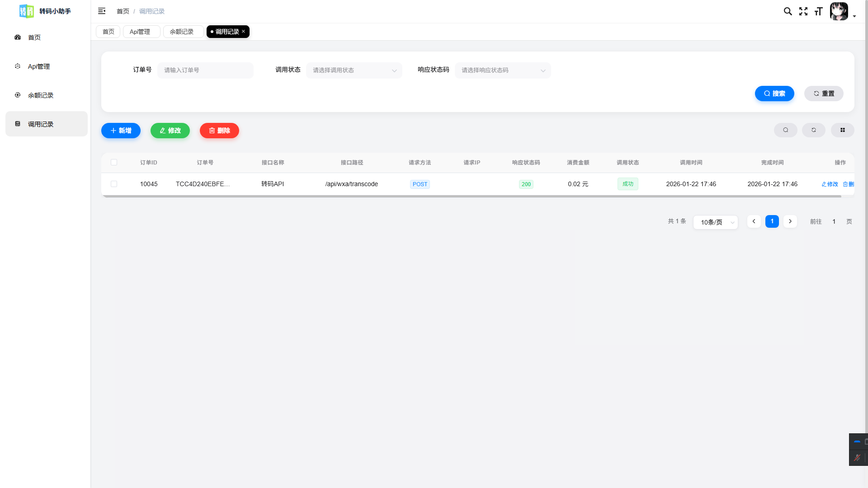Collapse the sidebar with hamburger icon

tap(102, 11)
